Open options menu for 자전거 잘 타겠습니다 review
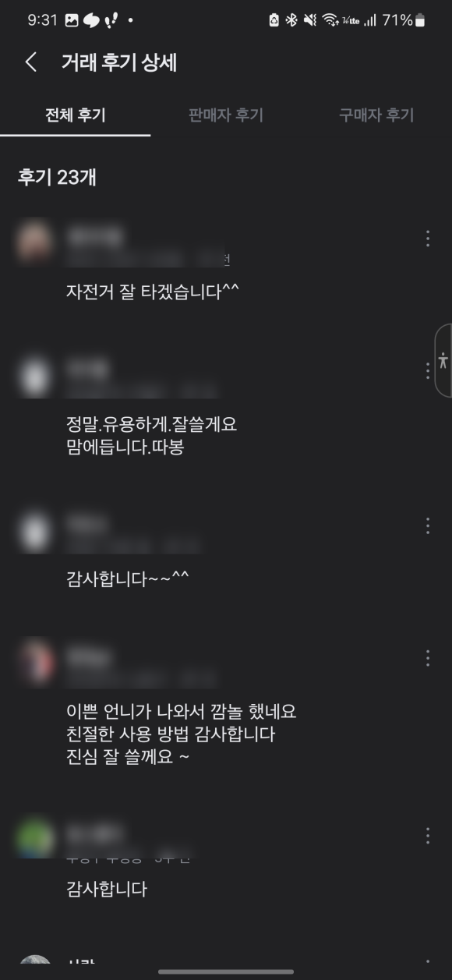The width and height of the screenshot is (452, 980). click(428, 239)
